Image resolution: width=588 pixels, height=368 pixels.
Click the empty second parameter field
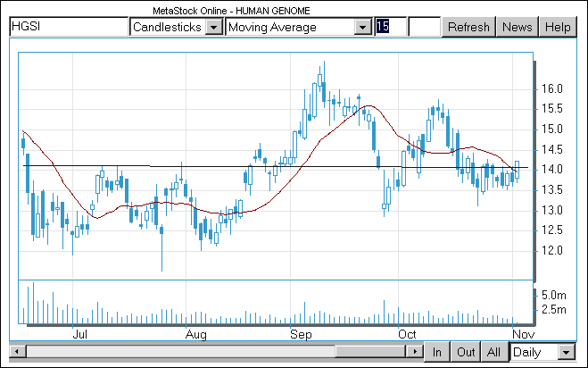tap(424, 27)
